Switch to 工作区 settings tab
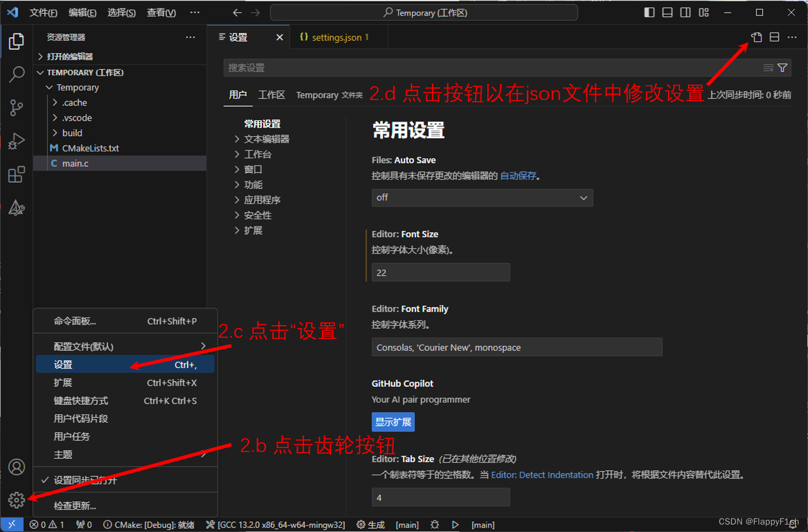The width and height of the screenshot is (808, 532). [x=271, y=95]
